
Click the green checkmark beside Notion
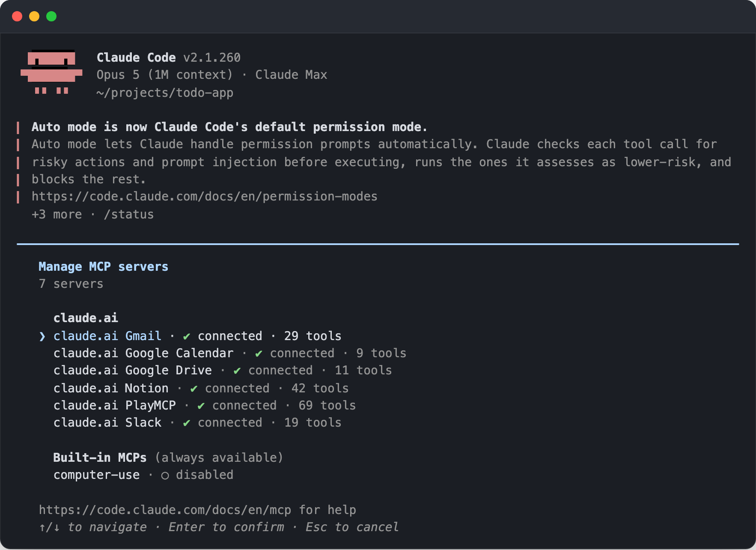click(194, 389)
